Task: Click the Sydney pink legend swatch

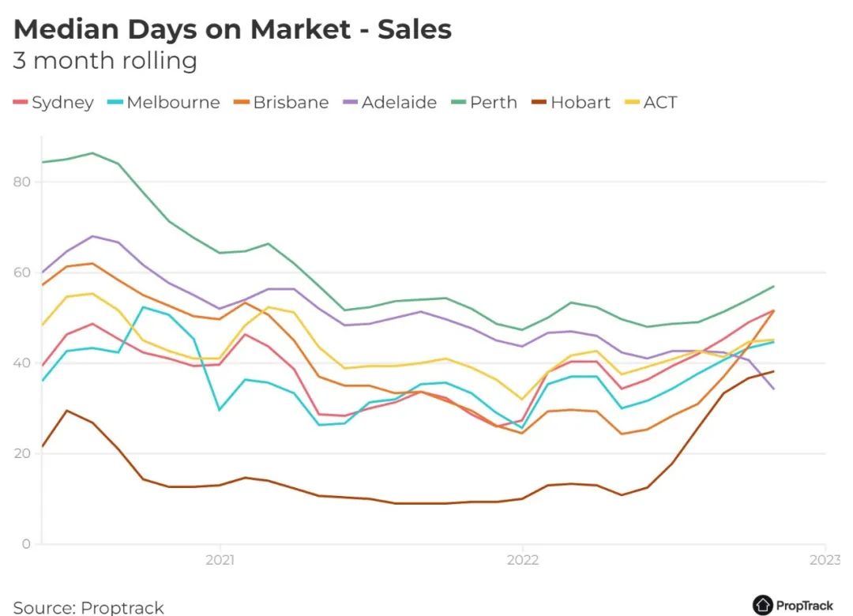Action: click(20, 103)
